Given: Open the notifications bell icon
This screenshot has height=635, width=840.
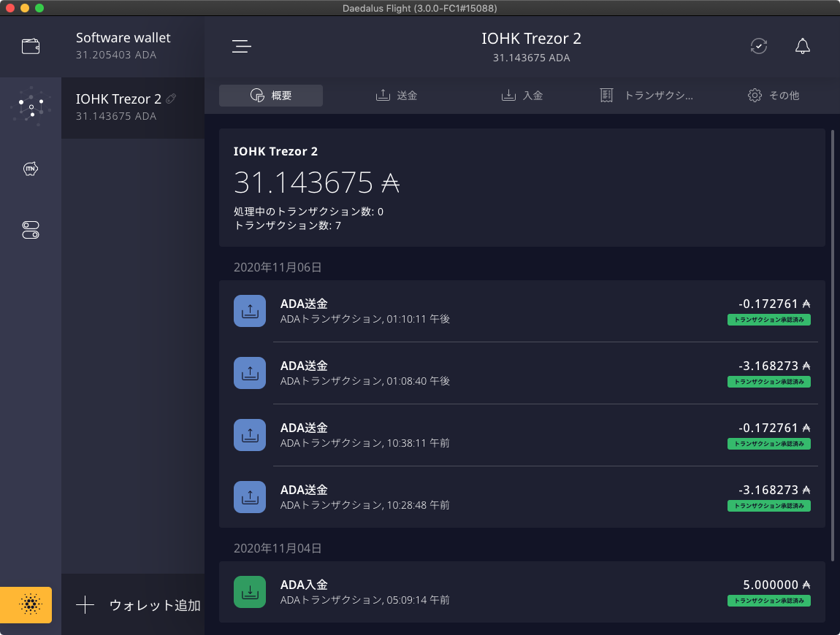Looking at the screenshot, I should pyautogui.click(x=802, y=47).
